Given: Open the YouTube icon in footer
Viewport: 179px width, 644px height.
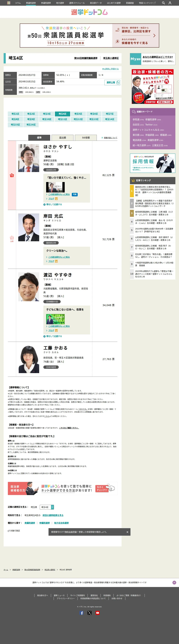Looking at the screenshot, I should coord(98,613).
